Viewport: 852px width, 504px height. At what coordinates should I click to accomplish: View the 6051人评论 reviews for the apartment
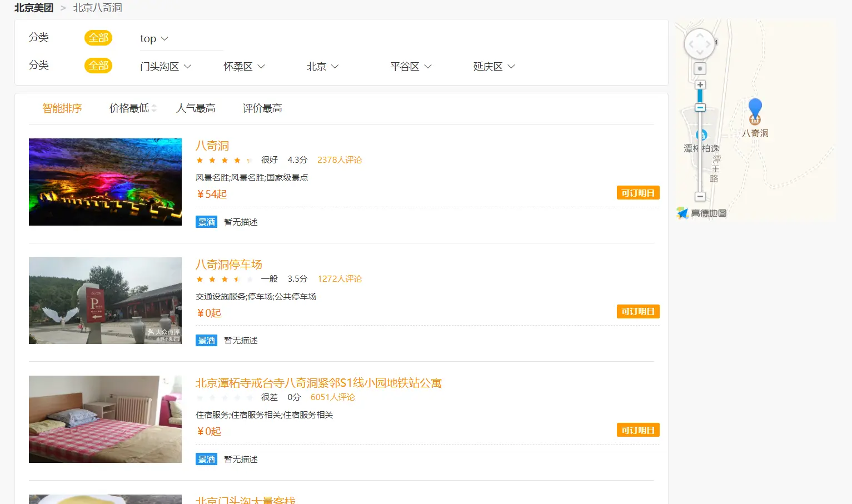pos(332,397)
